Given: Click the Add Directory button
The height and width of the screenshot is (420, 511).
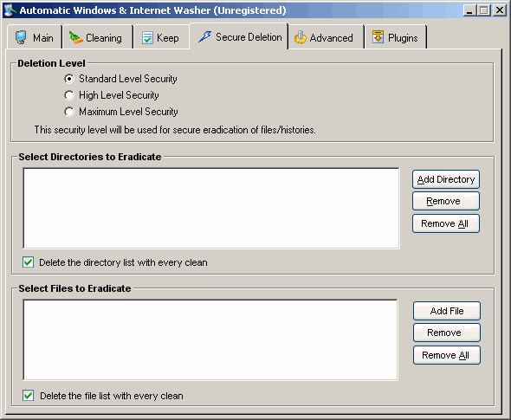Looking at the screenshot, I should 446,179.
